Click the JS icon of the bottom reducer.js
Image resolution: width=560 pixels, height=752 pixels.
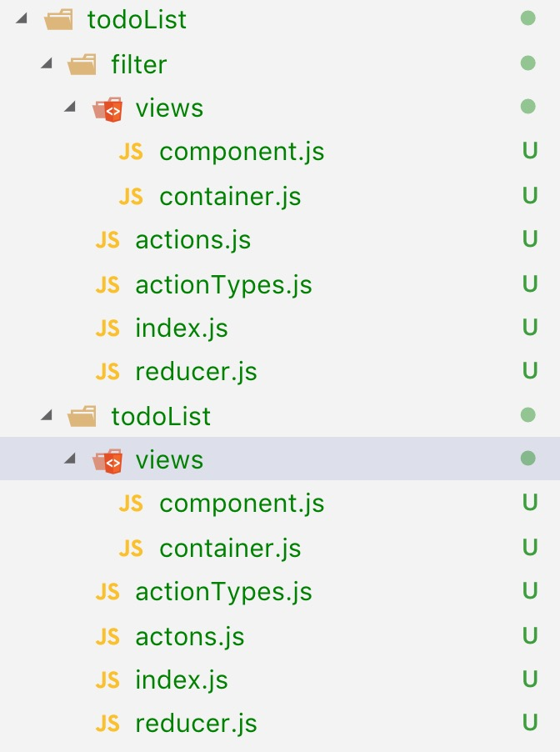107,724
